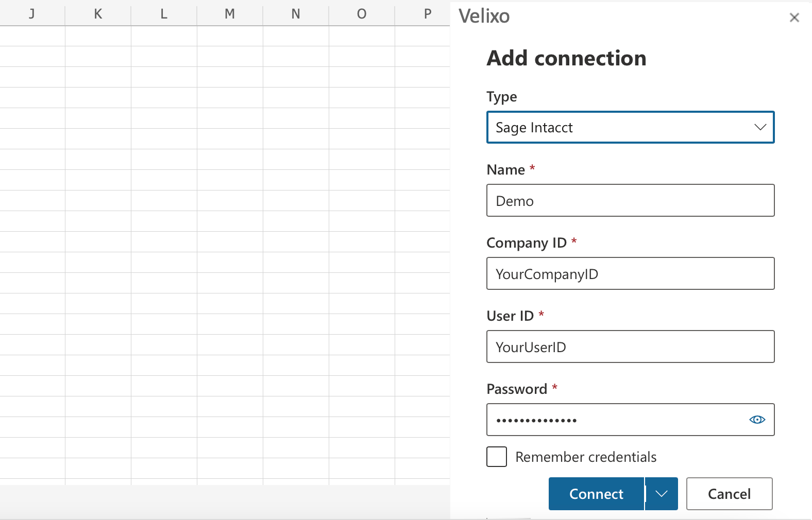Click the Company ID input field

[630, 273]
